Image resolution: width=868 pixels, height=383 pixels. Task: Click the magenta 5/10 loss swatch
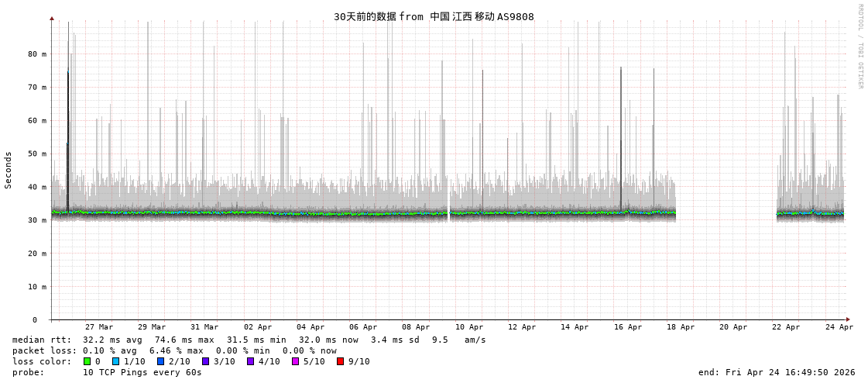point(296,361)
